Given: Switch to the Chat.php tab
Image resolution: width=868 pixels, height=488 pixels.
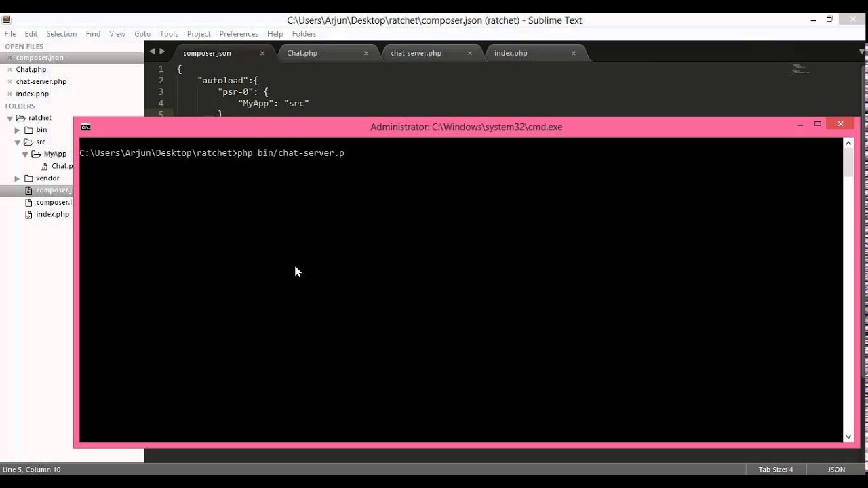Looking at the screenshot, I should tap(302, 53).
